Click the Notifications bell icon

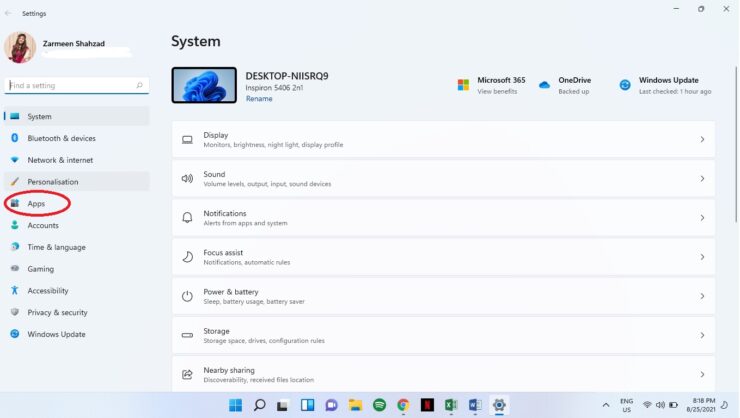coord(187,217)
